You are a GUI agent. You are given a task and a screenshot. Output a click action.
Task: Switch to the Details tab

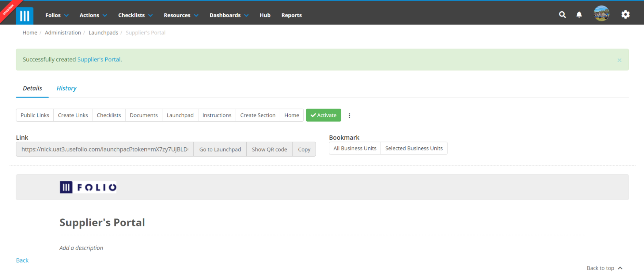pyautogui.click(x=32, y=88)
